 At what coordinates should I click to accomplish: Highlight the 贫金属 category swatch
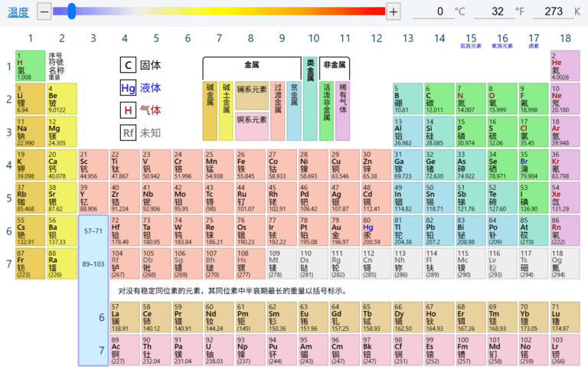[294, 111]
